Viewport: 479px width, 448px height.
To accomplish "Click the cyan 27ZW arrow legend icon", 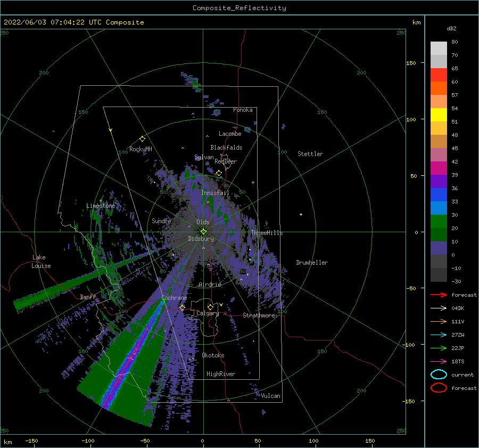I will coord(439,335).
